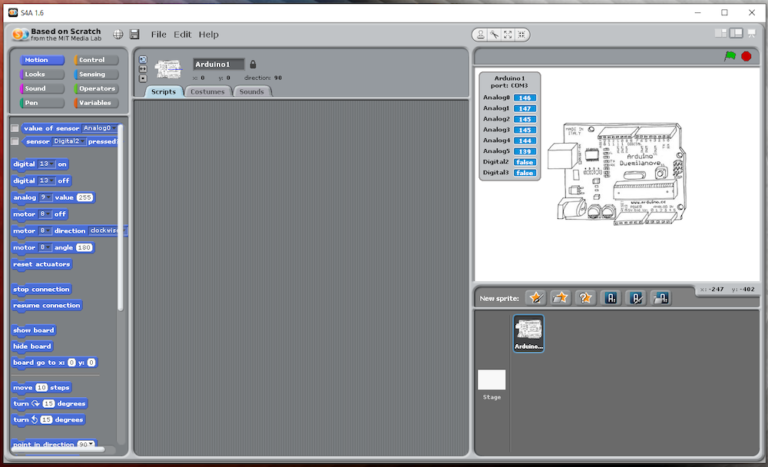Click the green flag to start scripts
The height and width of the screenshot is (467, 768).
(x=730, y=57)
